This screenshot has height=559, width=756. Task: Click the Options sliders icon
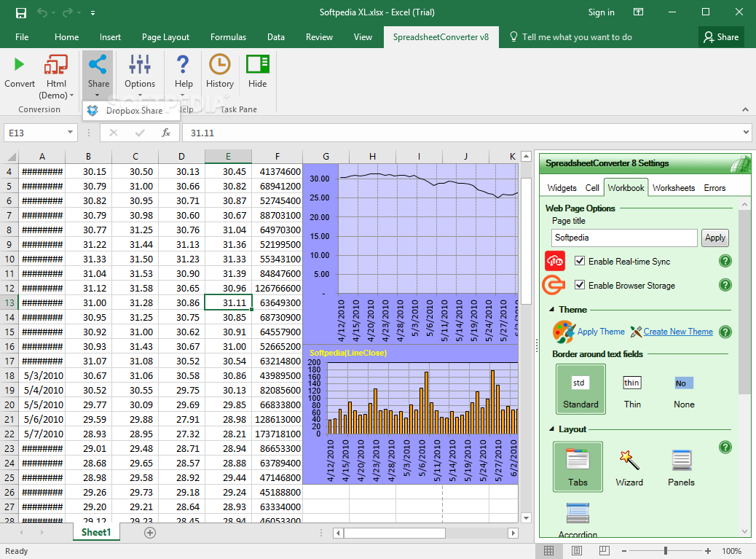point(139,65)
